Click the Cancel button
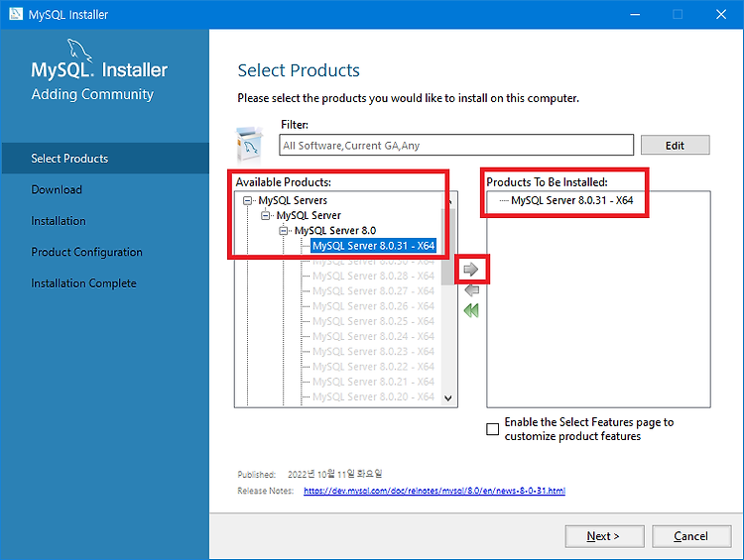Viewport: 744px width, 560px height. [x=690, y=536]
